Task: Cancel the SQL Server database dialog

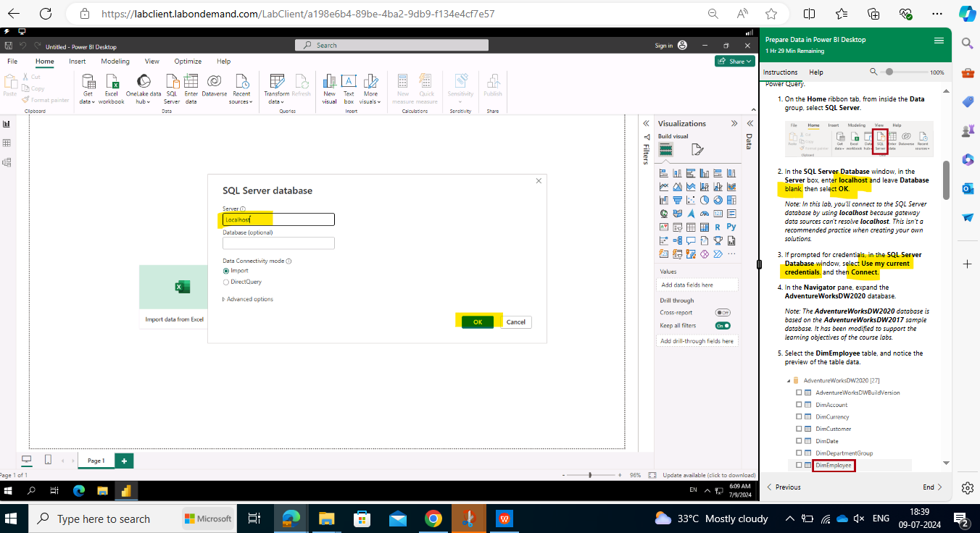Action: click(x=515, y=322)
